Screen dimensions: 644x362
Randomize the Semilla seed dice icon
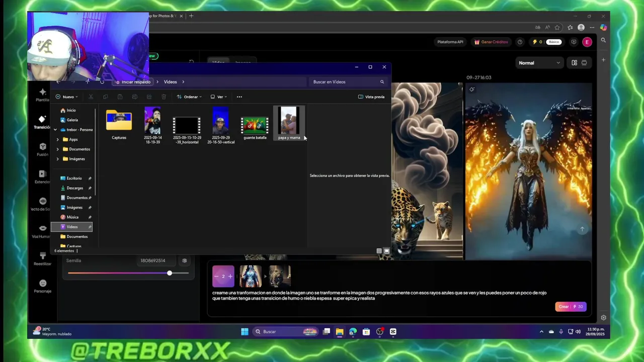(x=185, y=260)
